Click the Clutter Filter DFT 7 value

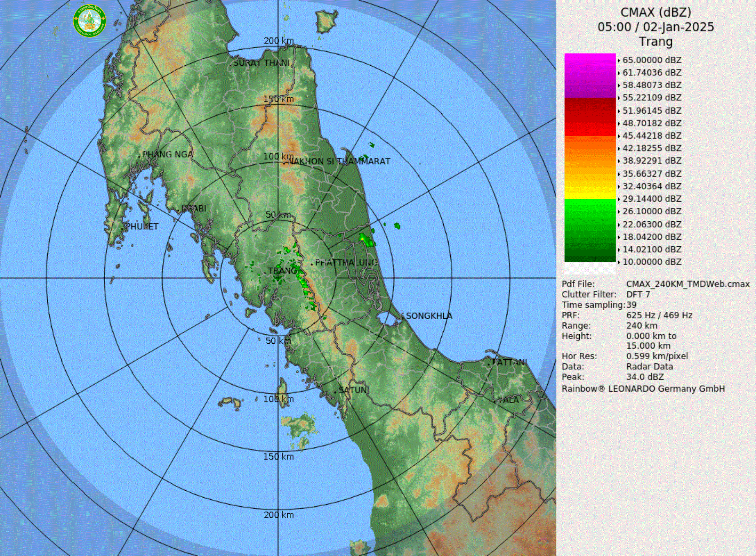638,294
